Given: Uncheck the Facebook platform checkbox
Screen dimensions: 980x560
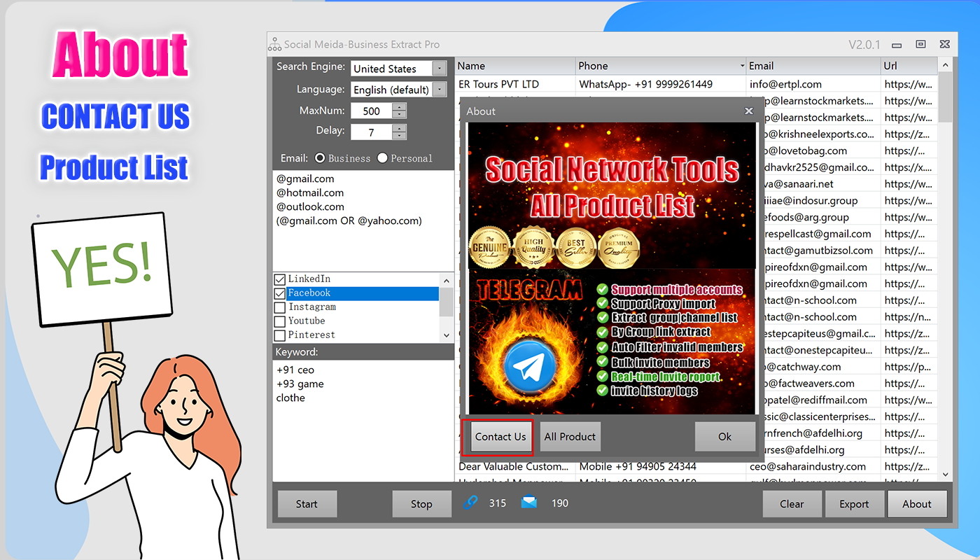Looking at the screenshot, I should tap(280, 293).
